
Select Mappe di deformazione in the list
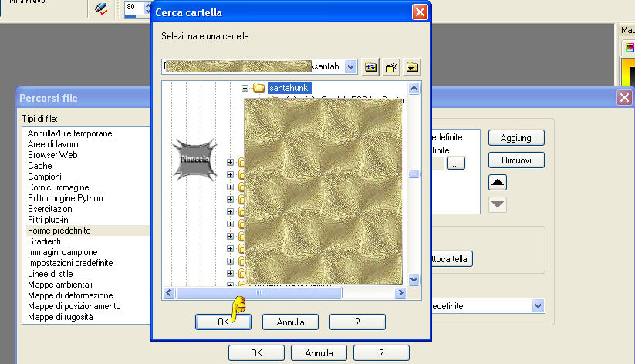[70, 295]
